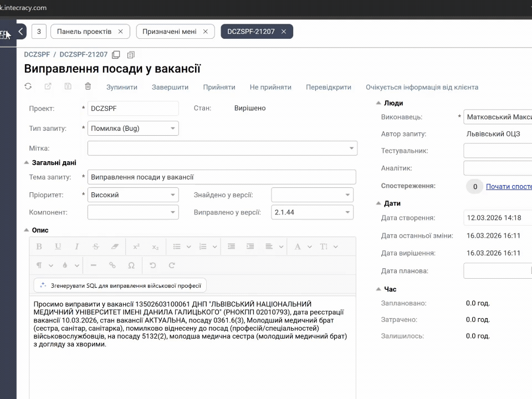Click the tab counter 3 button
This screenshot has height=399, width=532.
[x=39, y=32]
